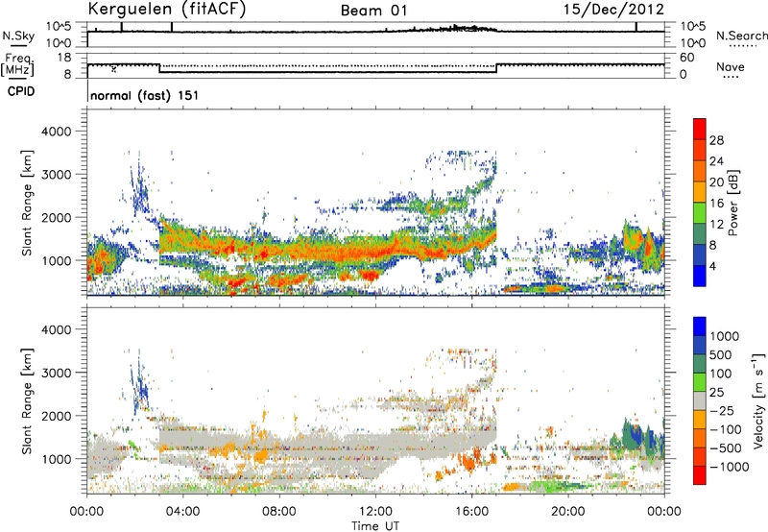Click the Velocity color bar value '1000'
The height and width of the screenshot is (532, 768).
point(725,336)
